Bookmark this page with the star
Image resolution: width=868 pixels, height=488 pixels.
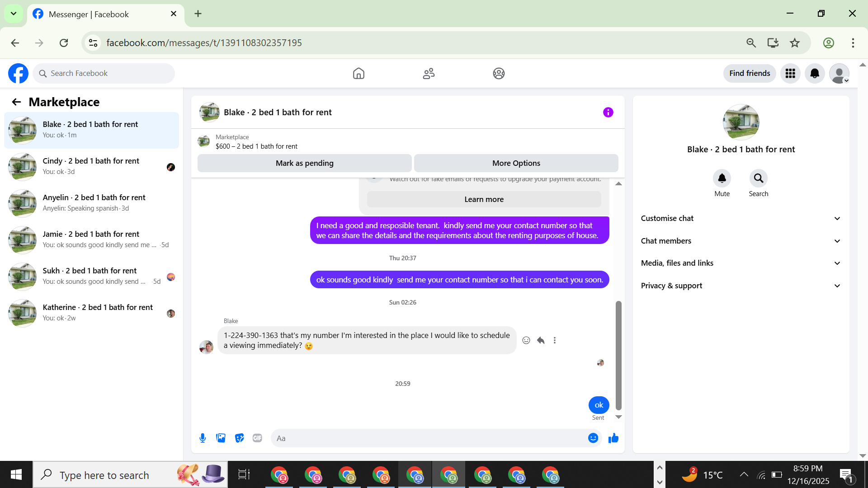(795, 43)
